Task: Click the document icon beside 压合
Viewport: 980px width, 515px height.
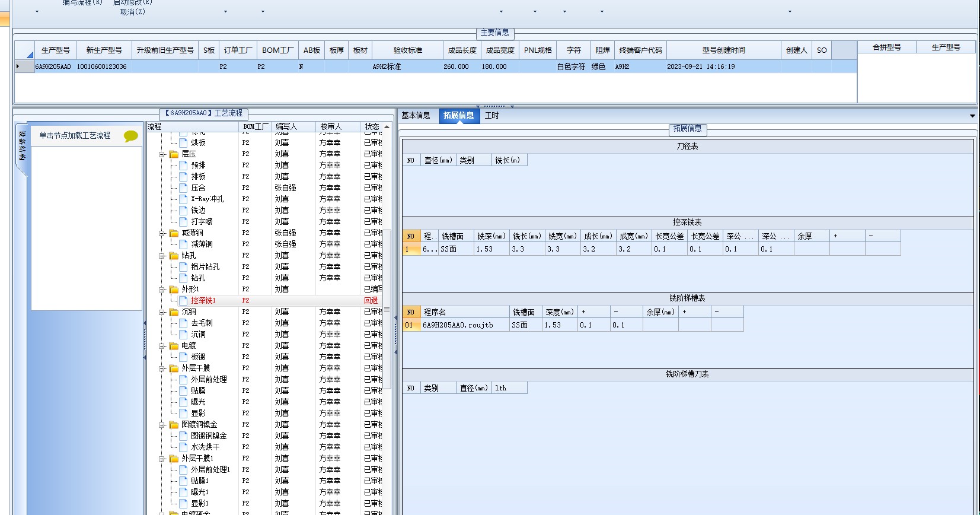Action: (x=183, y=187)
